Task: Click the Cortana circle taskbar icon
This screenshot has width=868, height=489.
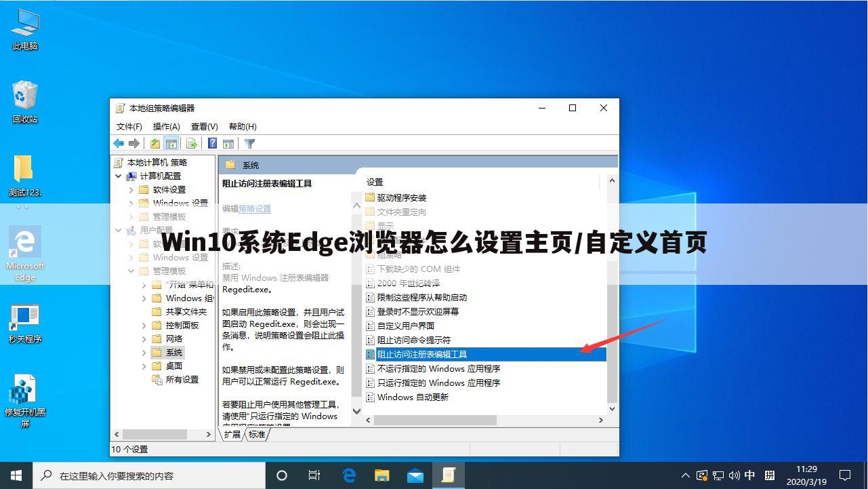Action: tap(282, 475)
